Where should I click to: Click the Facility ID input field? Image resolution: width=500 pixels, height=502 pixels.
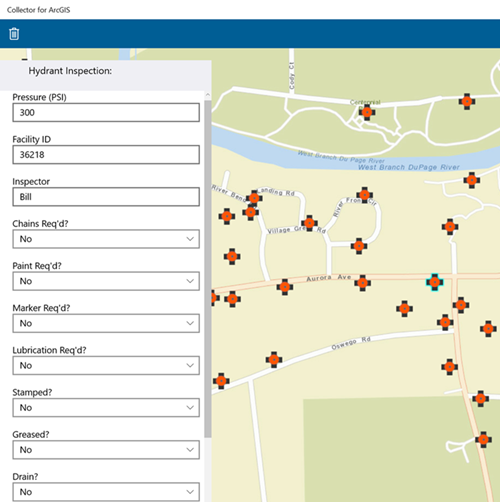106,154
